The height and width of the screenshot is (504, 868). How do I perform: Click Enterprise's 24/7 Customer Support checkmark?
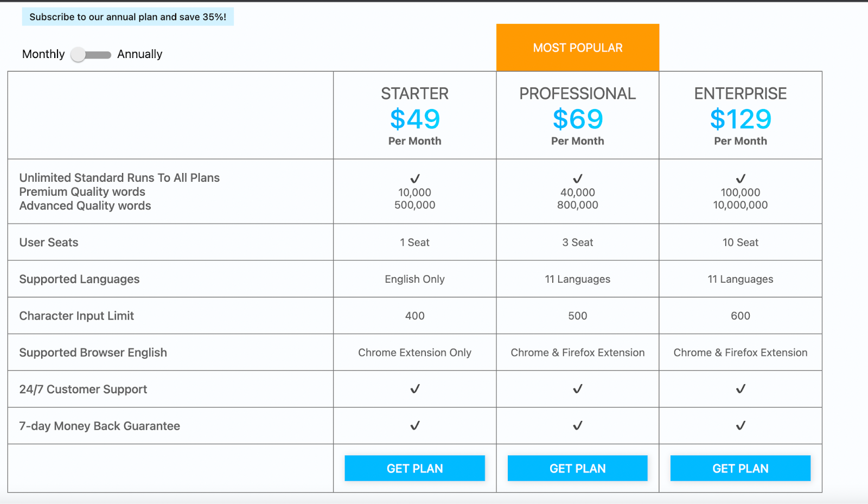point(741,389)
